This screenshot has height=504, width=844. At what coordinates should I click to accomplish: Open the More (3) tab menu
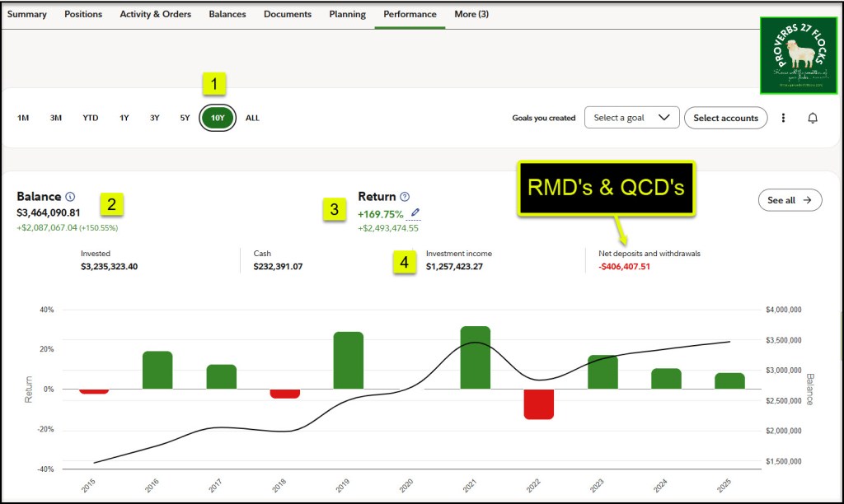point(471,14)
